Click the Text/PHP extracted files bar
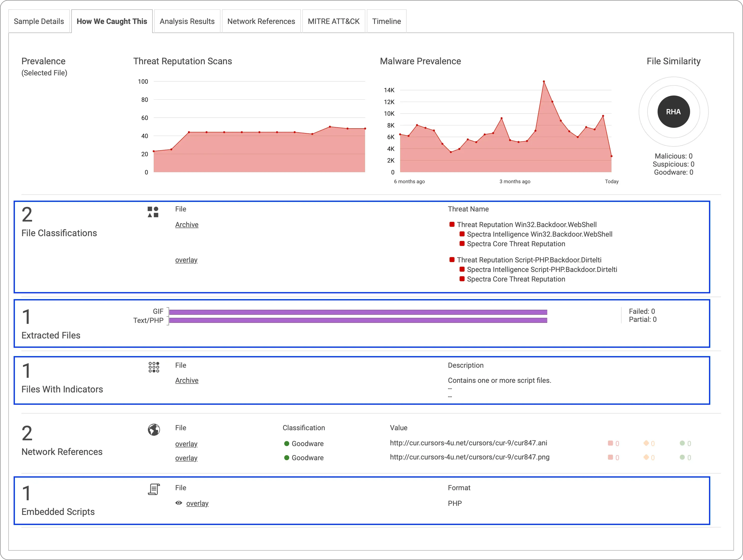This screenshot has width=743, height=560. (x=358, y=321)
